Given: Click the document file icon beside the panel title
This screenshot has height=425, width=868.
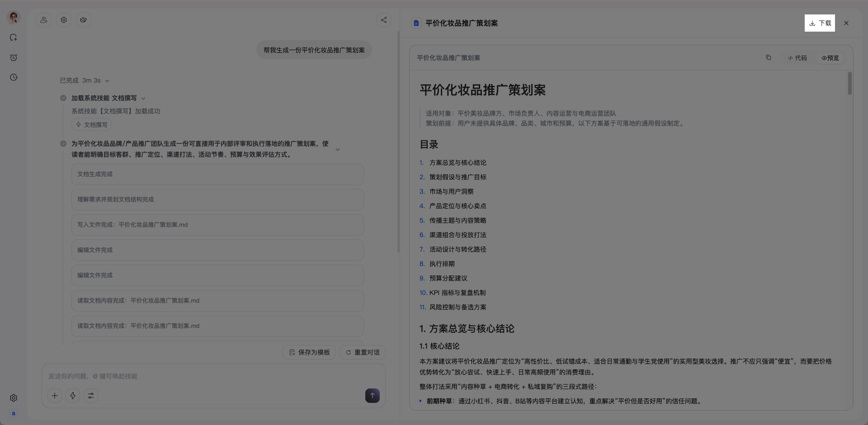Looking at the screenshot, I should (x=416, y=23).
